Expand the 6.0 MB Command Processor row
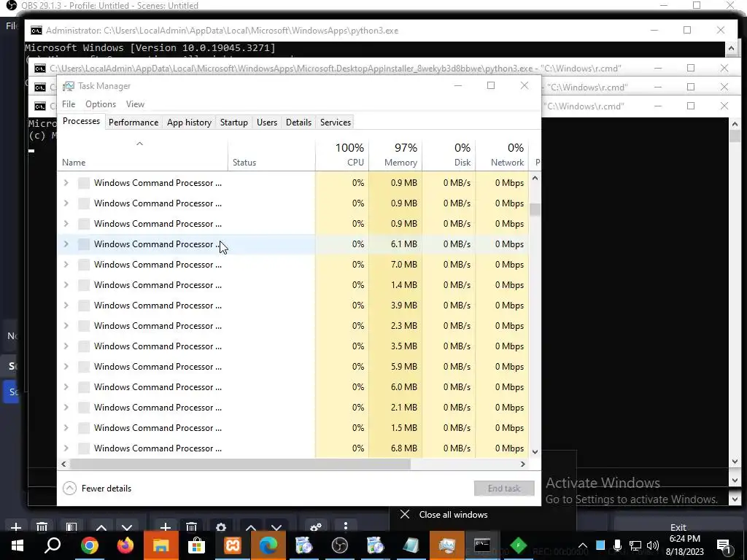 (x=66, y=386)
